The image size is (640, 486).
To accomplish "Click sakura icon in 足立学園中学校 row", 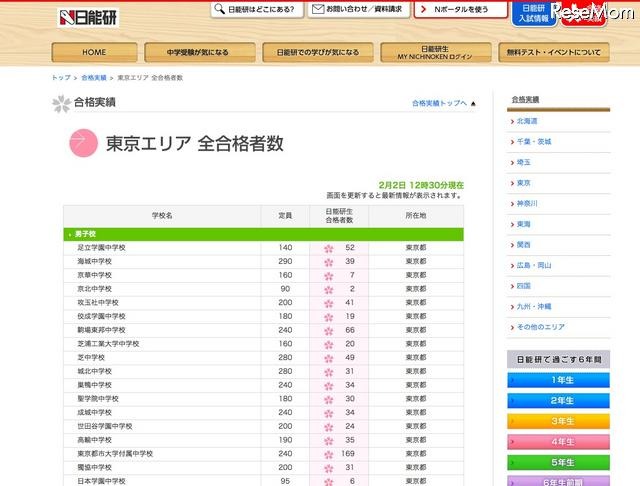I will coord(329,249).
